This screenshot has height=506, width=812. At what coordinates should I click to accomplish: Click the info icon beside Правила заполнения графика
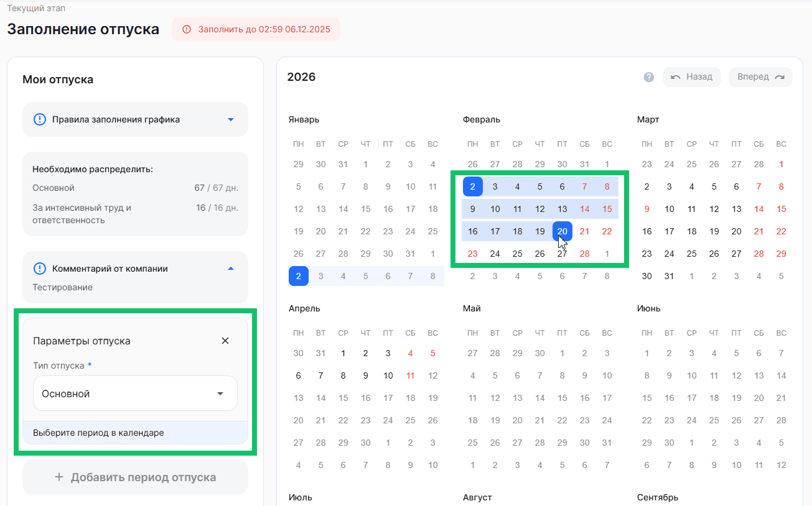pos(40,119)
